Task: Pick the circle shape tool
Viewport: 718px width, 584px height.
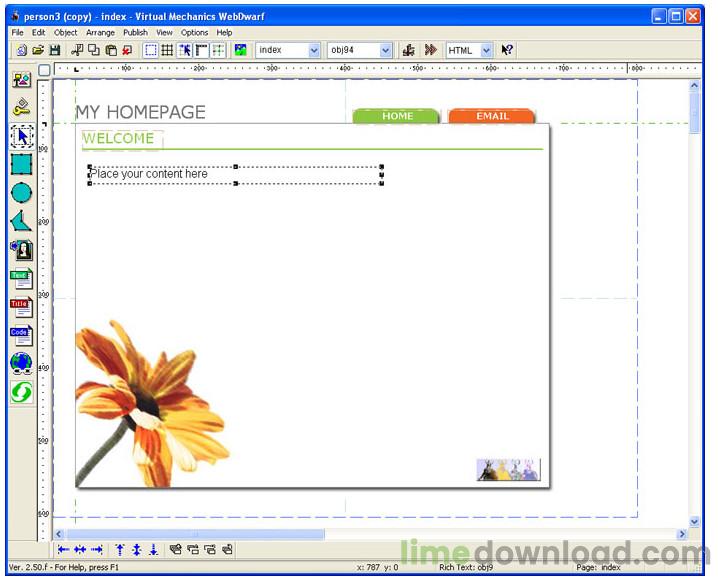Action: click(21, 193)
